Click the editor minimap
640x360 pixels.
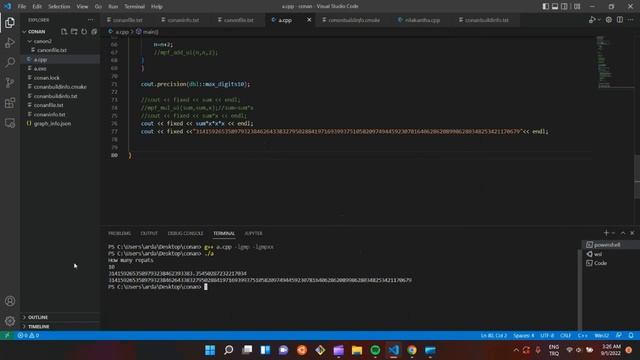615,61
